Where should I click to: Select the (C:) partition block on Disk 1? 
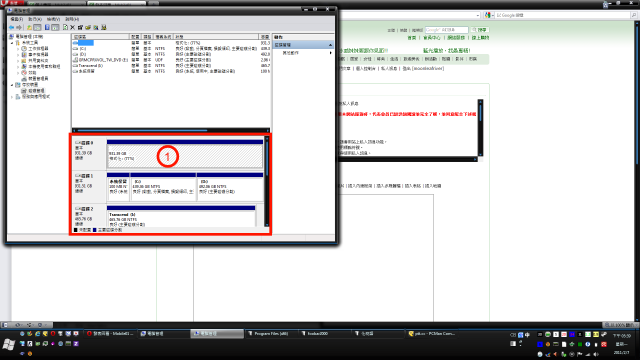[163, 187]
